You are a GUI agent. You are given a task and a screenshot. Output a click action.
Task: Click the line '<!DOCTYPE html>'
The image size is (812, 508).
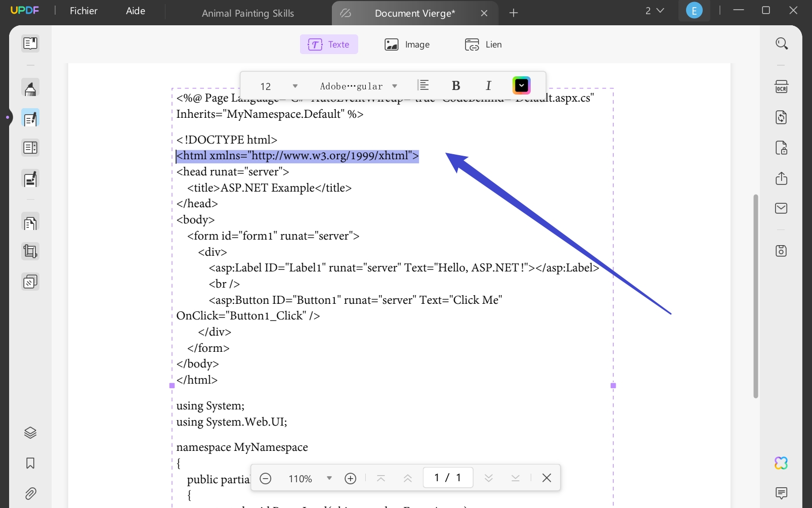point(227,140)
